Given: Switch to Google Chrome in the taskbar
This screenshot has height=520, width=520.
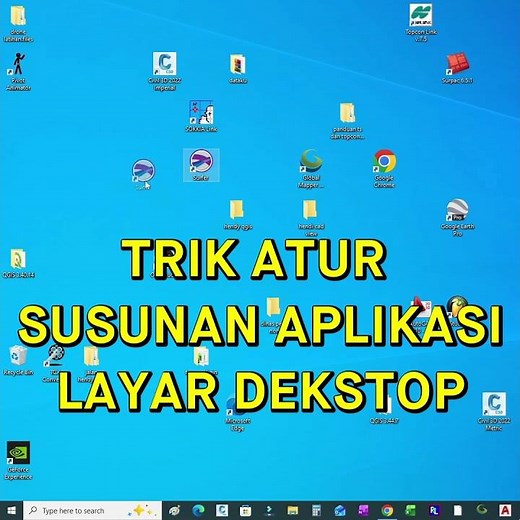Looking at the screenshot, I should point(387,510).
